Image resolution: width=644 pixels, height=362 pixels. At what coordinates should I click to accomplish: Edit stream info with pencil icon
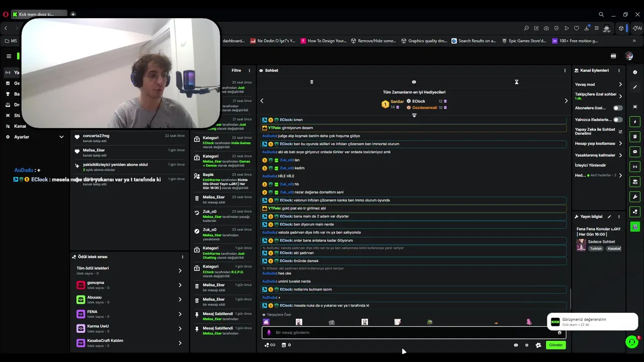click(x=609, y=217)
